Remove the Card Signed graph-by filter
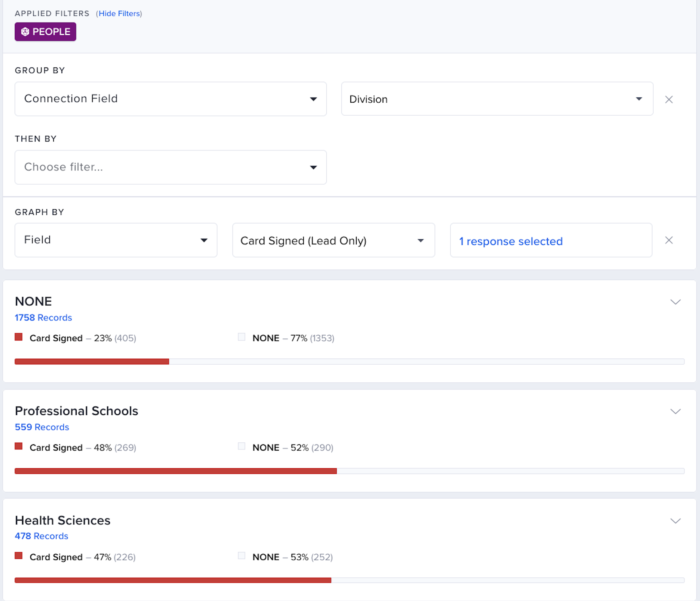Screen dimensions: 700x601 pyautogui.click(x=669, y=240)
